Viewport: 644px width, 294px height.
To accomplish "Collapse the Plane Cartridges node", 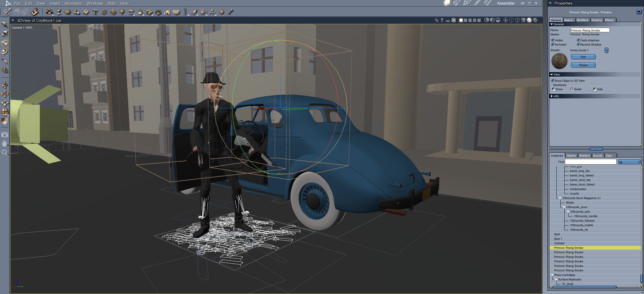I will click(x=552, y=275).
